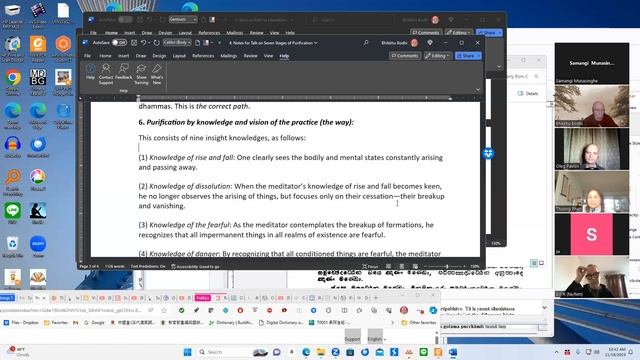
Task: Click Accessibility: Good to go in status bar
Action: [x=195, y=266]
